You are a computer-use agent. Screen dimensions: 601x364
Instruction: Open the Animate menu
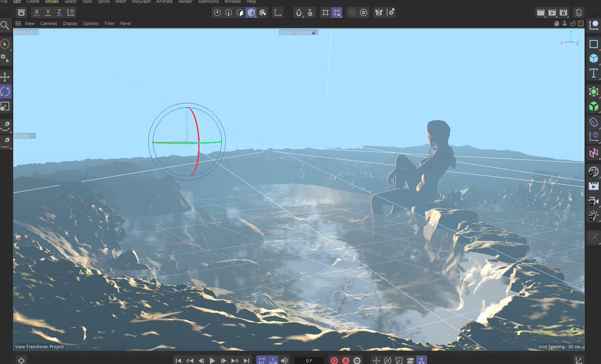pyautogui.click(x=164, y=2)
